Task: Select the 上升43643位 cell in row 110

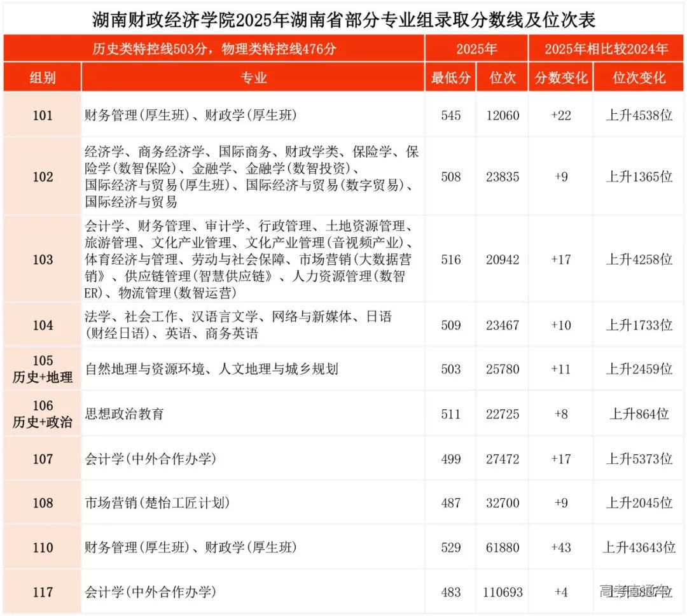Action: (x=638, y=547)
